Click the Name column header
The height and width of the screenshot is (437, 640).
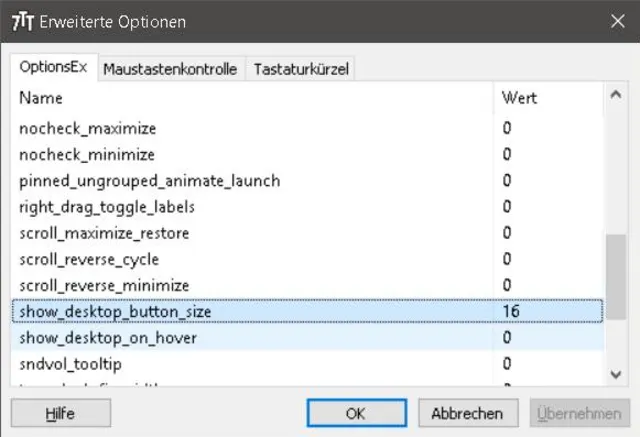[x=41, y=98]
